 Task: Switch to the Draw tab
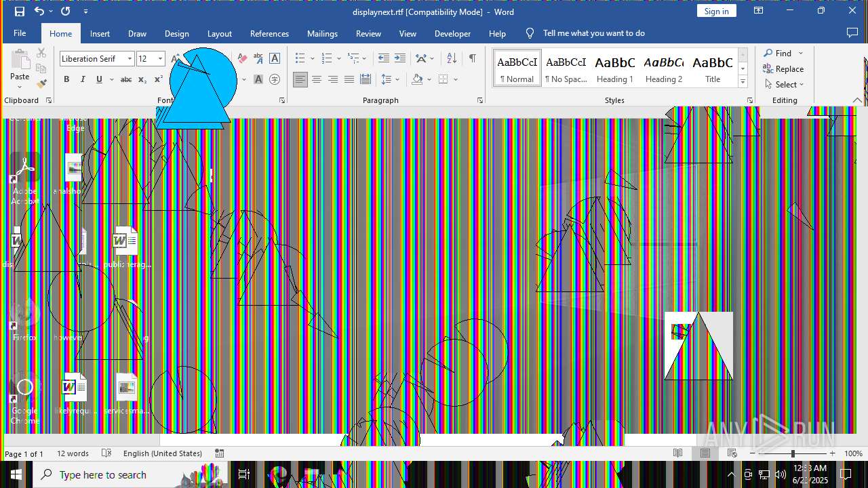[137, 33]
